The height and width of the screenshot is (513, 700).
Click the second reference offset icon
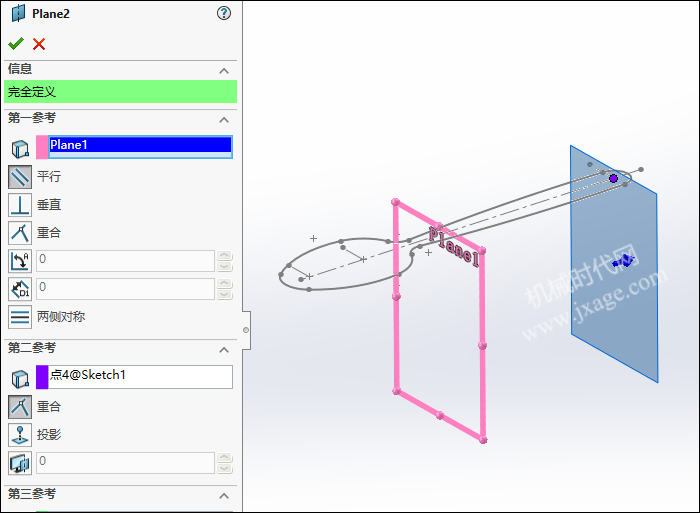pos(20,463)
